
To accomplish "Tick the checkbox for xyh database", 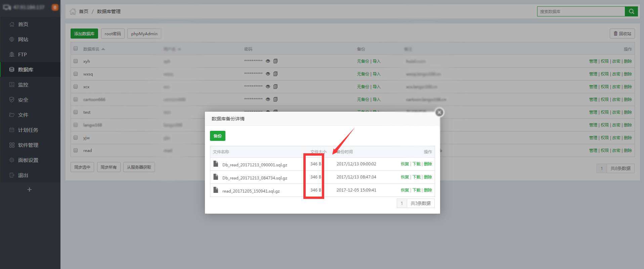I will coord(76,61).
